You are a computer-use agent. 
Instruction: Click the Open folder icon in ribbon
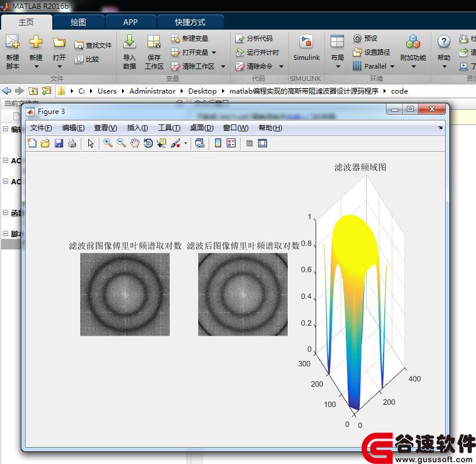pyautogui.click(x=59, y=42)
